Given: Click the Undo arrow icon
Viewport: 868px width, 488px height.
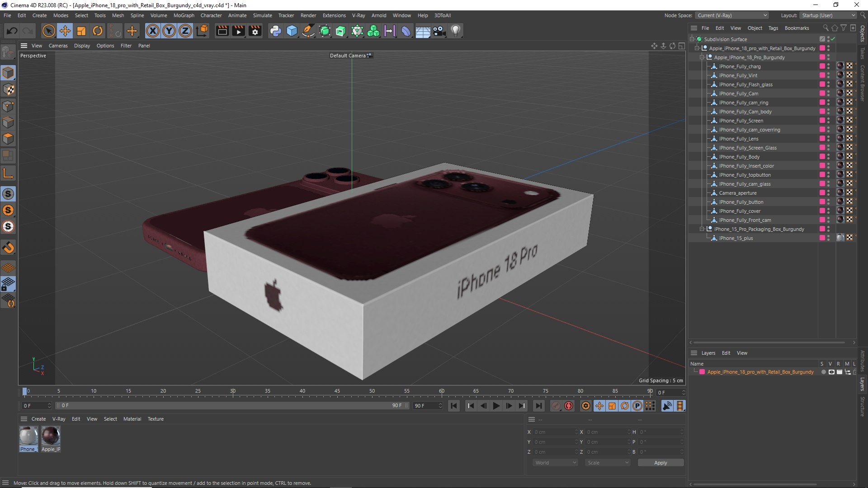Looking at the screenshot, I should click(12, 31).
